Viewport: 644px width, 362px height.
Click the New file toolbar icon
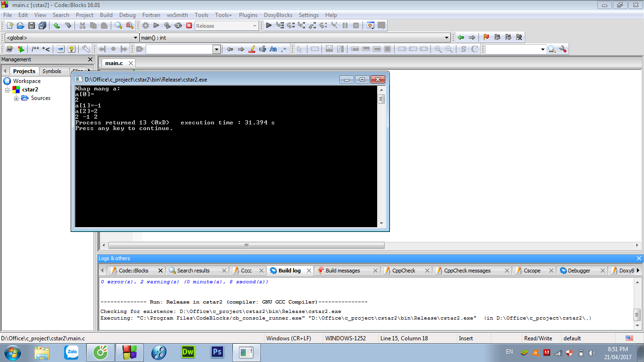pos(9,25)
